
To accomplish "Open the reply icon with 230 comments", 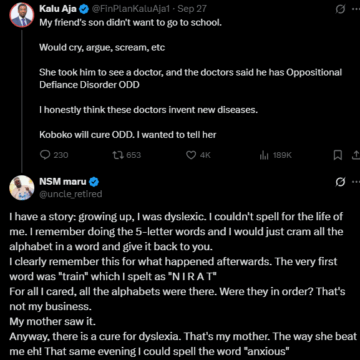I will [45, 155].
